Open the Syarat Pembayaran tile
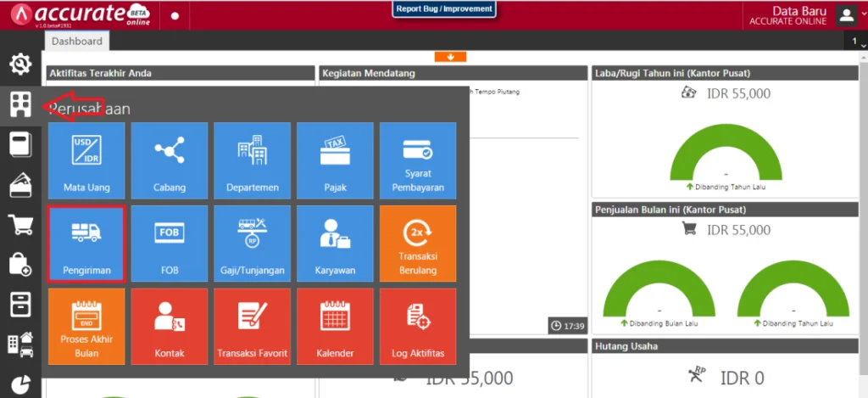This screenshot has width=868, height=398. [418, 160]
